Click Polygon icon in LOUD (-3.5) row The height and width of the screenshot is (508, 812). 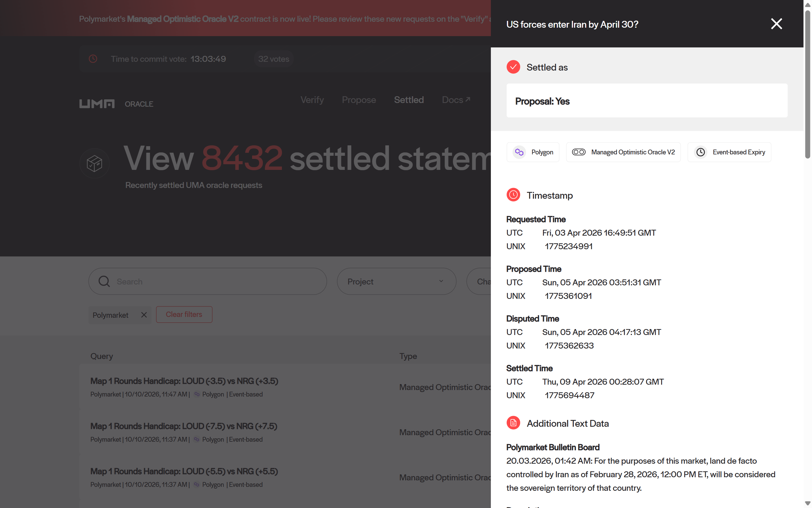pos(197,394)
